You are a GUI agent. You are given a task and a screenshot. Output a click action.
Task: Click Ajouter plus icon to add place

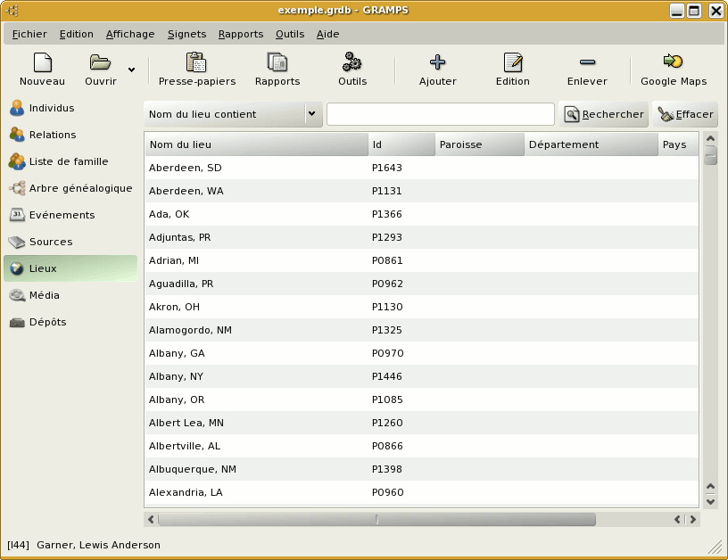437,63
